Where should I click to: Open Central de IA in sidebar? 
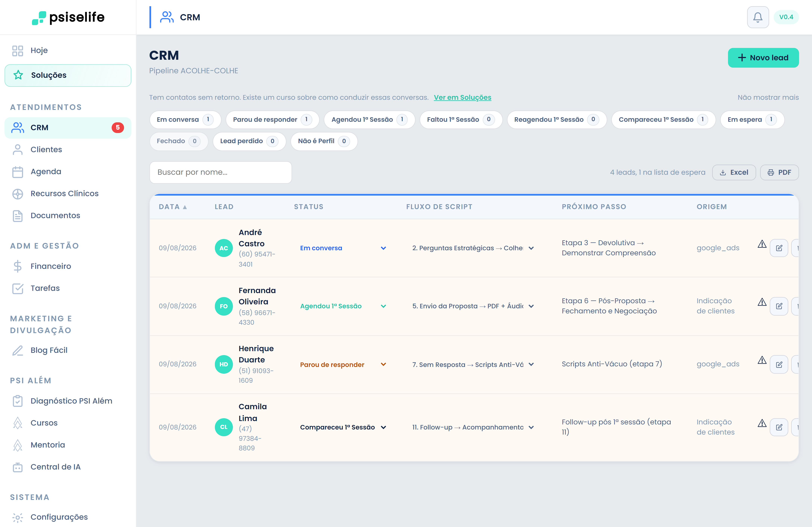pos(68,467)
